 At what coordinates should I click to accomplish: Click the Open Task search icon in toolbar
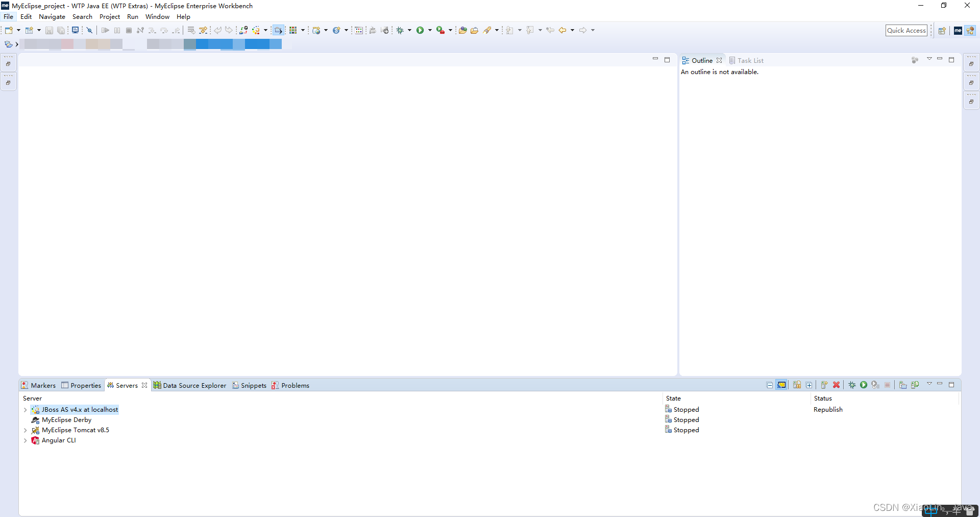474,30
